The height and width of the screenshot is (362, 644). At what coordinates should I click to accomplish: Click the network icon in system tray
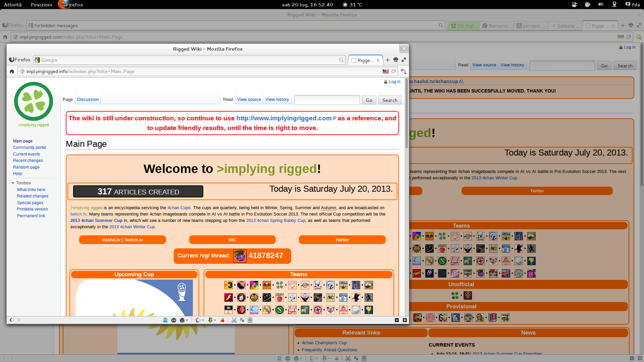coord(614,4)
